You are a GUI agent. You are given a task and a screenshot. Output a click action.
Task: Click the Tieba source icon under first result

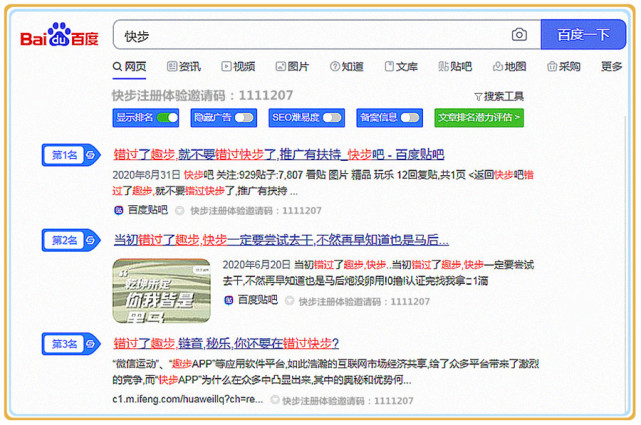(119, 210)
